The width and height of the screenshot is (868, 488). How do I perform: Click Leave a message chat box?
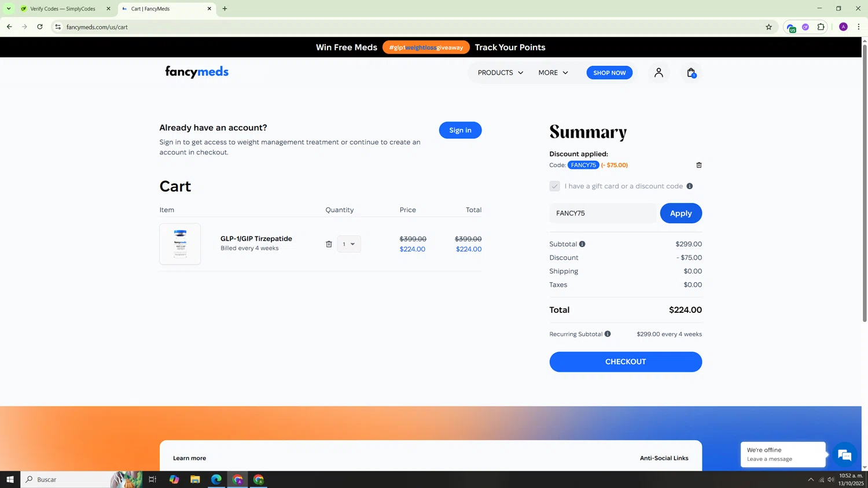tap(783, 454)
